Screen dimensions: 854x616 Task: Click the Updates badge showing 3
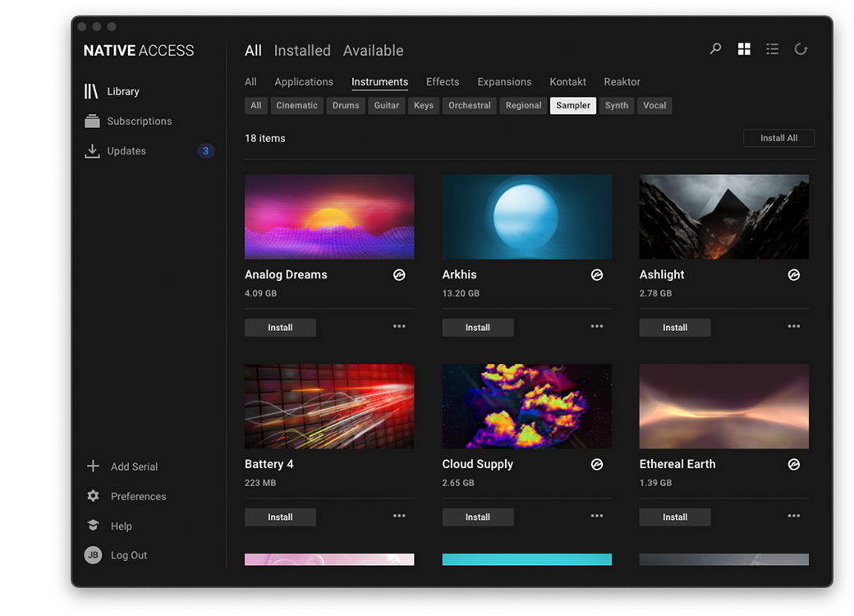click(205, 151)
